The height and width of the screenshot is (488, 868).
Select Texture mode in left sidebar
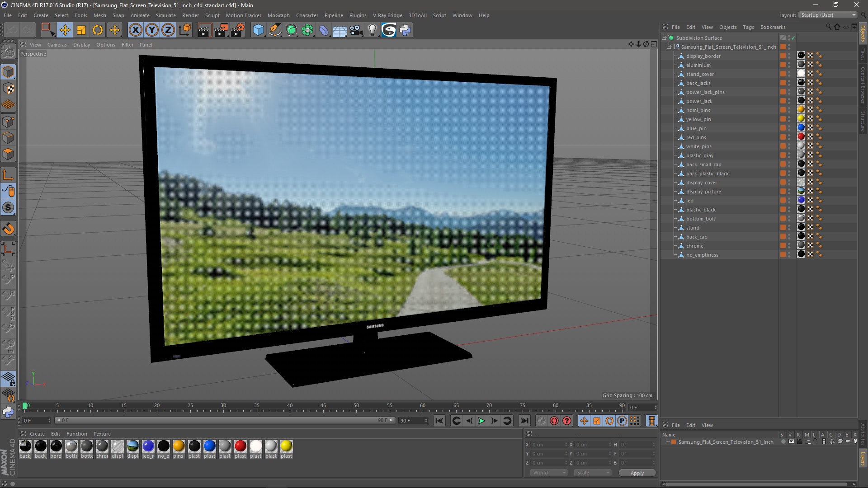point(8,89)
